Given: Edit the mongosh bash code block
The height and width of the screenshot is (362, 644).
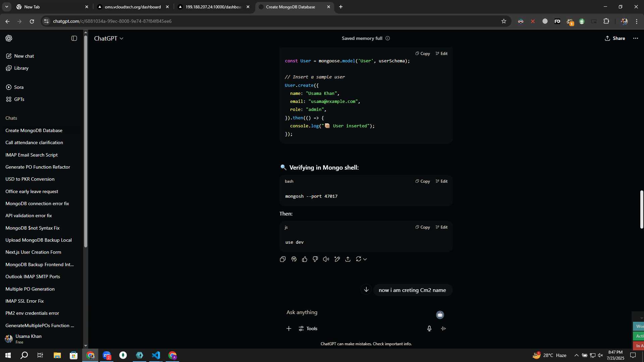Looking at the screenshot, I should [x=441, y=181].
